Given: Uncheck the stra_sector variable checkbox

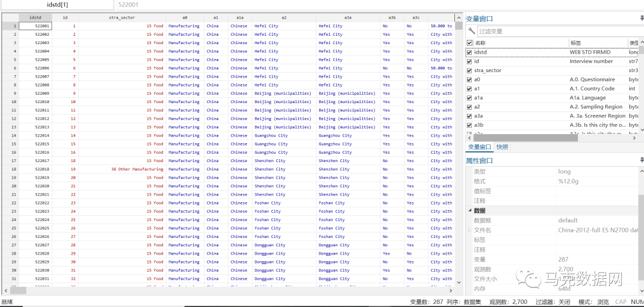Looking at the screenshot, I should pos(469,70).
